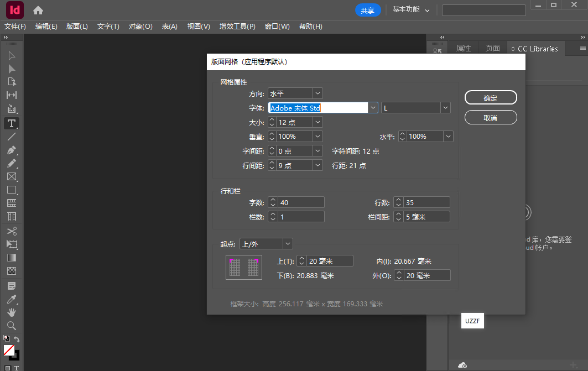Image resolution: width=588 pixels, height=371 pixels.
Task: Open the 窗口(W) menu
Action: [x=277, y=26]
